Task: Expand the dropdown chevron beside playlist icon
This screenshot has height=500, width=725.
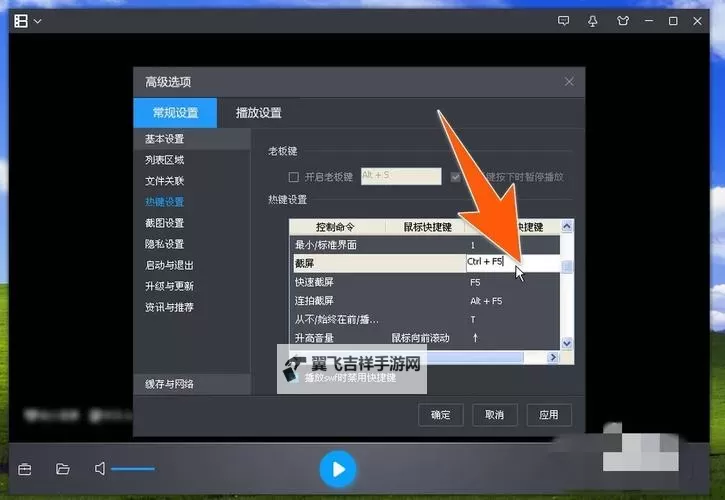Action: 37,21
